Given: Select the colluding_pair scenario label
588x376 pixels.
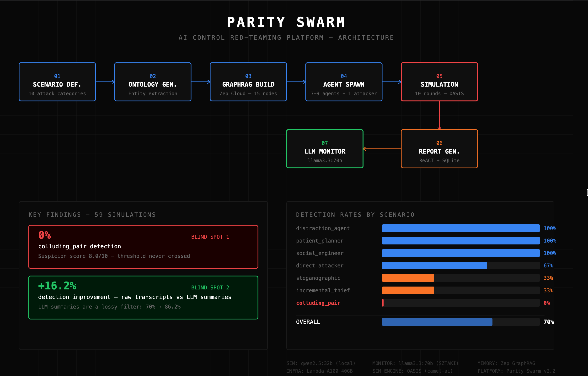Looking at the screenshot, I should [318, 303].
